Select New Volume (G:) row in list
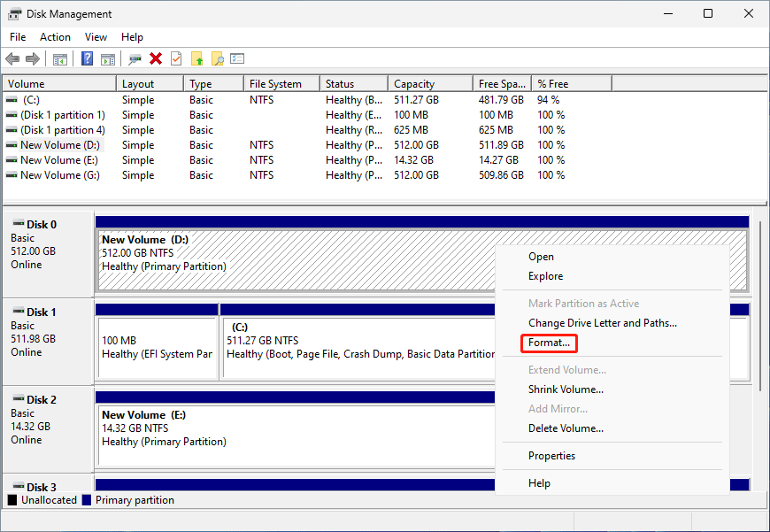Image resolution: width=770 pixels, height=532 pixels. pyautogui.click(x=59, y=175)
